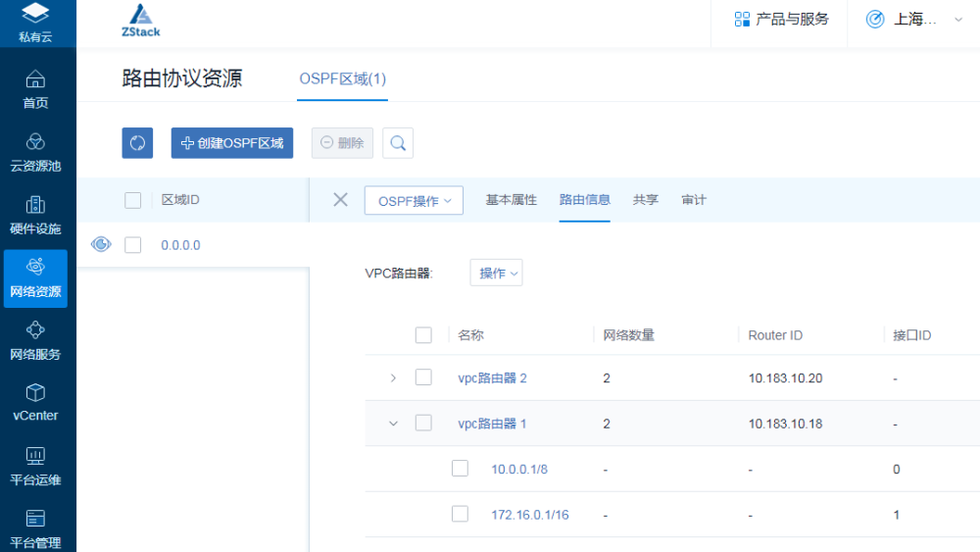Click Router ID value 10.183.10.18

(x=786, y=424)
